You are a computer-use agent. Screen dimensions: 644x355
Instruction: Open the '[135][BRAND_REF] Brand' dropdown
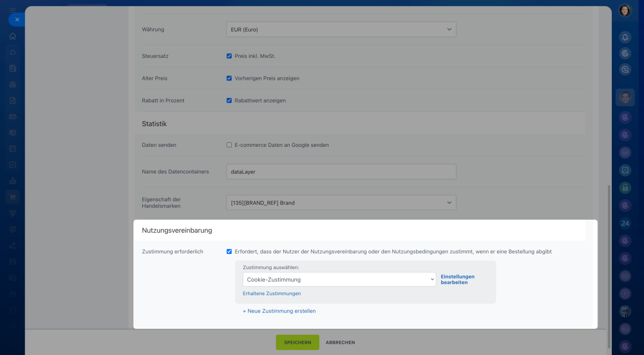pyautogui.click(x=341, y=203)
